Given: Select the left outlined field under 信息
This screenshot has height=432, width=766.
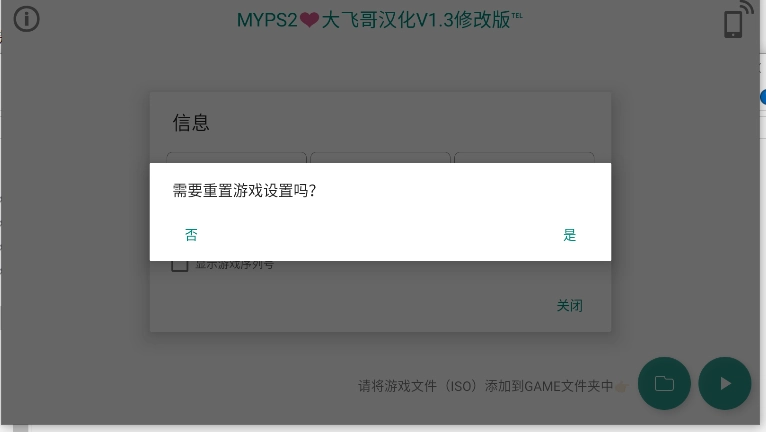Looking at the screenshot, I should [236, 158].
